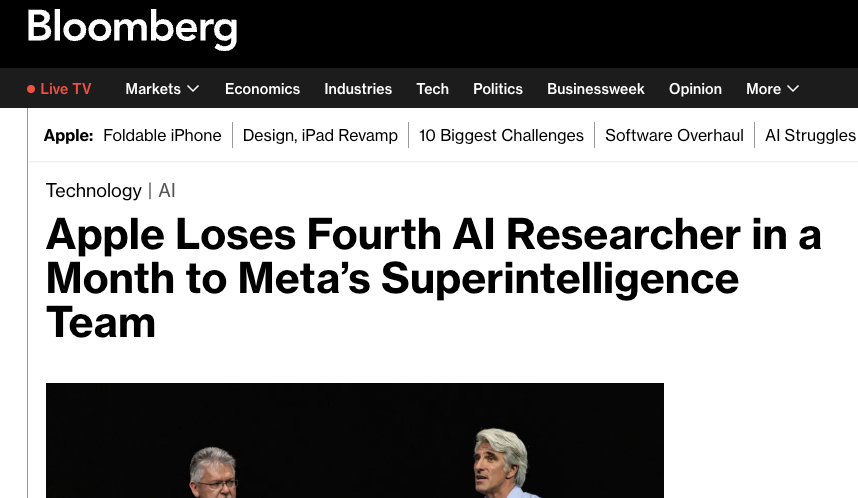Click the Markets chevron arrow
Screen dimensions: 858x498
tap(193, 89)
